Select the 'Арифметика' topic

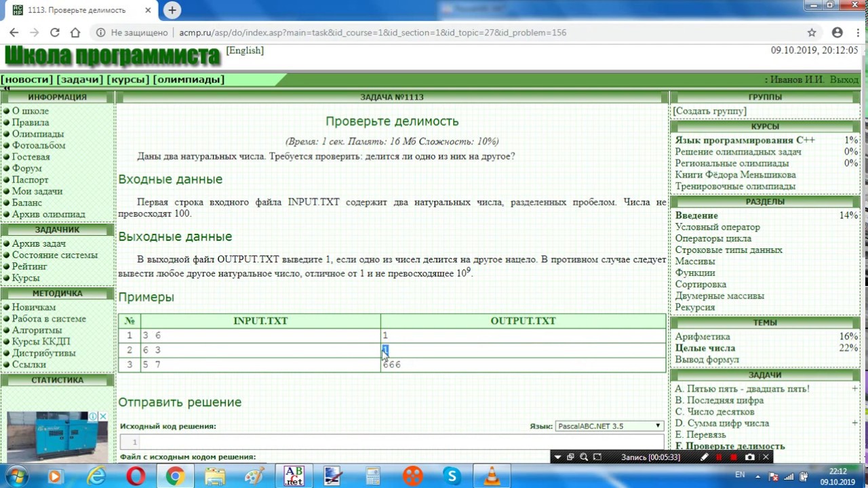(x=702, y=337)
